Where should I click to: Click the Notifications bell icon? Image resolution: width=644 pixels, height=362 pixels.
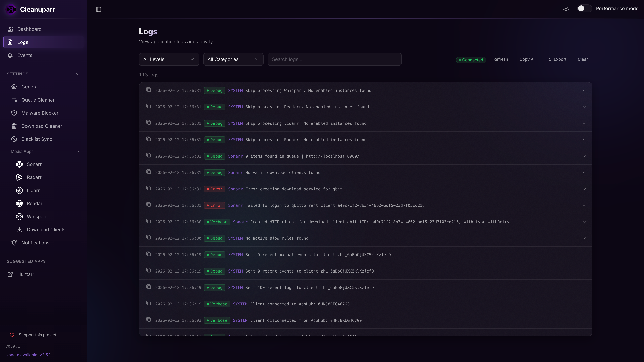click(x=14, y=243)
